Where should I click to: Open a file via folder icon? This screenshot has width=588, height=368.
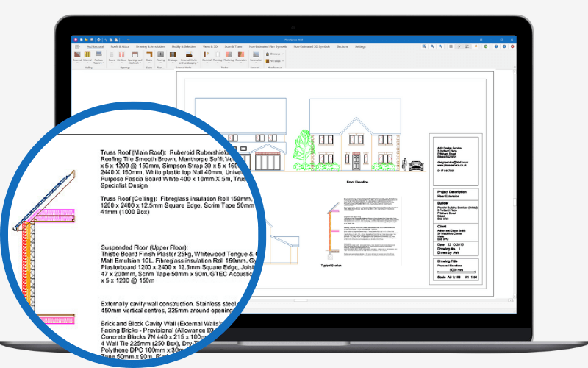tap(86, 40)
